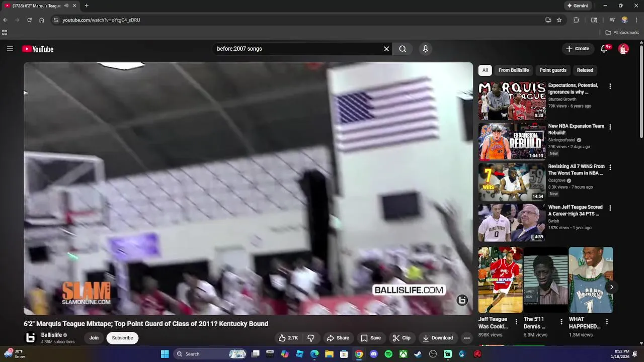Open the All Bookmarks folder

[x=622, y=32]
